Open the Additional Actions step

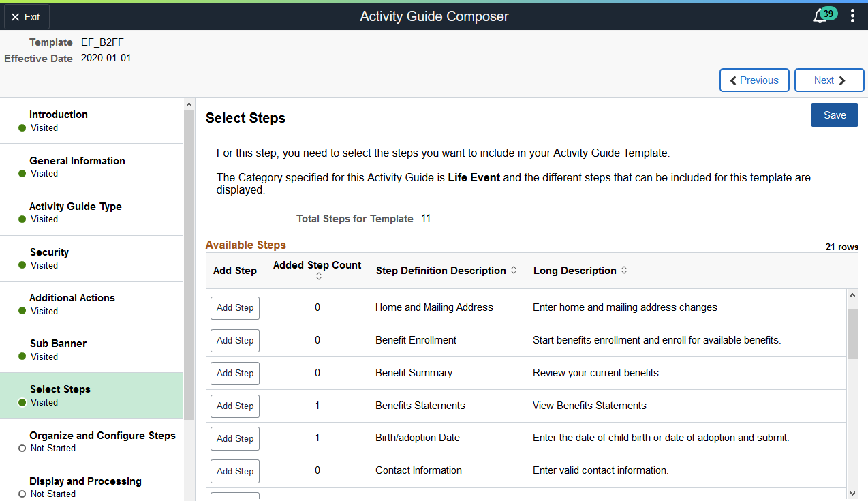pyautogui.click(x=92, y=304)
